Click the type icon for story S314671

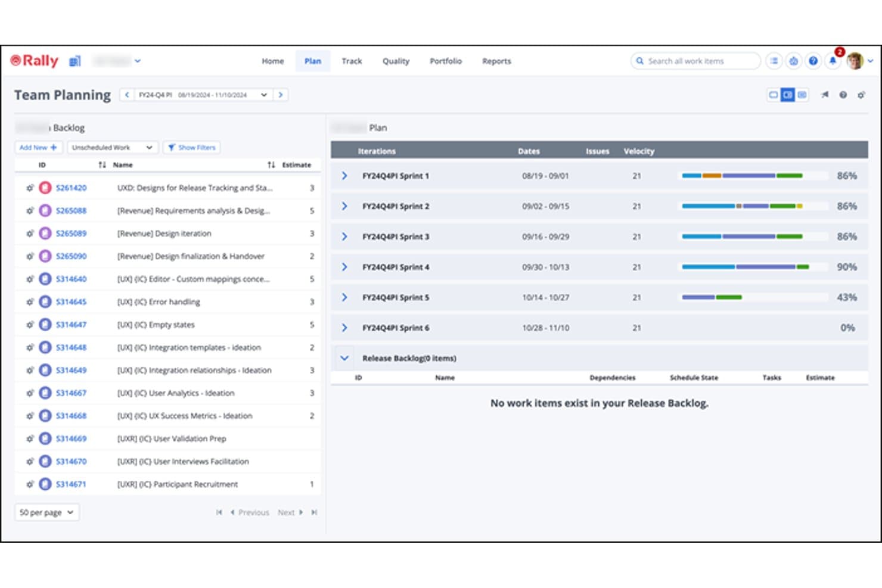click(x=45, y=484)
